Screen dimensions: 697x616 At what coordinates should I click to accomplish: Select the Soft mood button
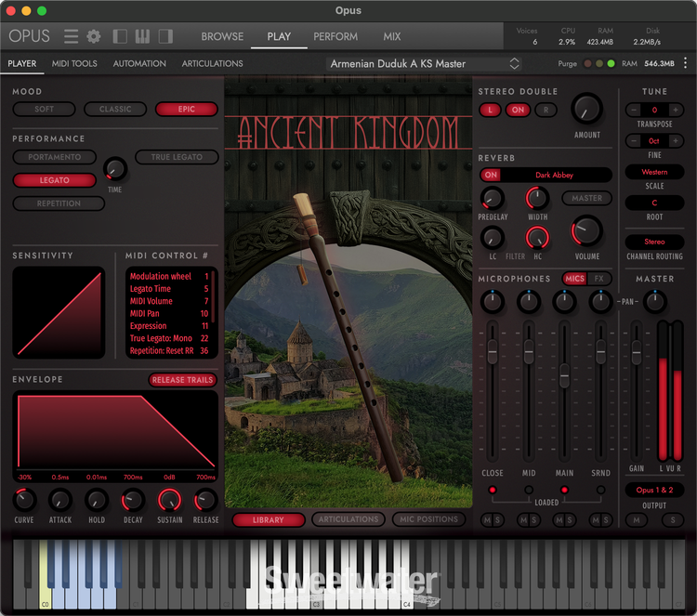click(44, 109)
